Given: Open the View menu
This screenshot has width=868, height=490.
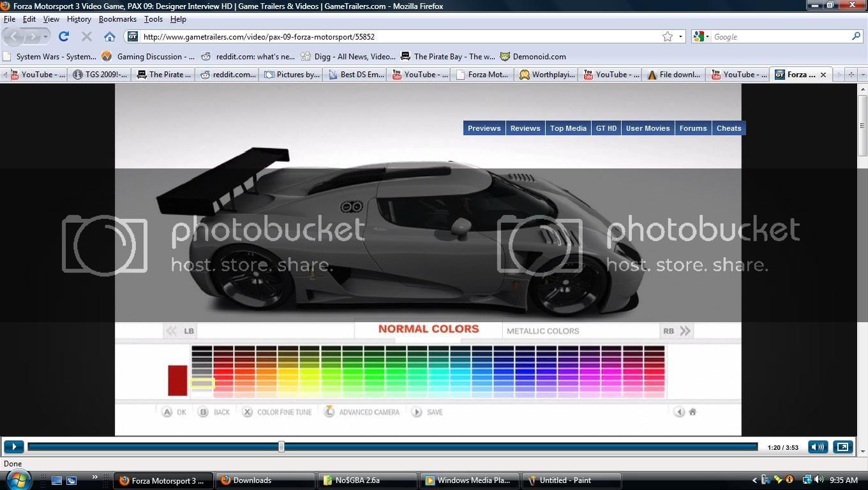Looking at the screenshot, I should click(51, 19).
